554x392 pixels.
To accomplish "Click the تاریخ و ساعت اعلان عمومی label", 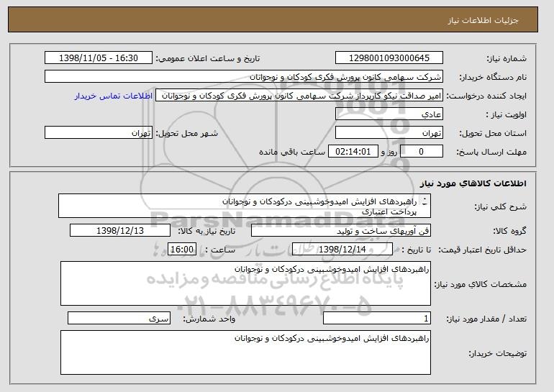I will [208, 58].
